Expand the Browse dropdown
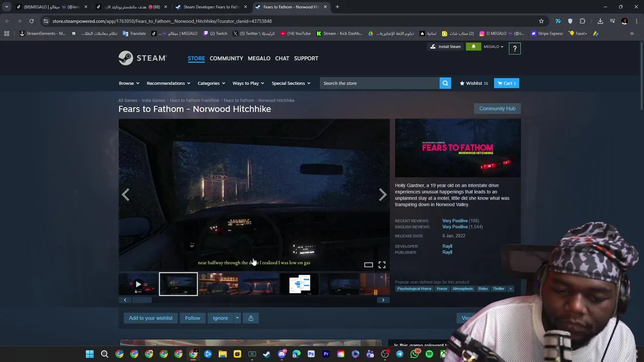The width and height of the screenshot is (644, 362). coord(129,83)
